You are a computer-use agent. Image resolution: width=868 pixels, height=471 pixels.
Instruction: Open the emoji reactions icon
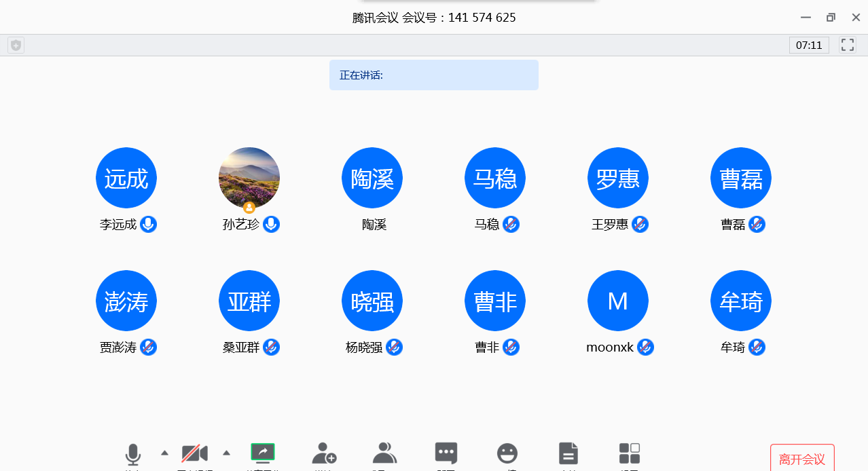pyautogui.click(x=507, y=453)
